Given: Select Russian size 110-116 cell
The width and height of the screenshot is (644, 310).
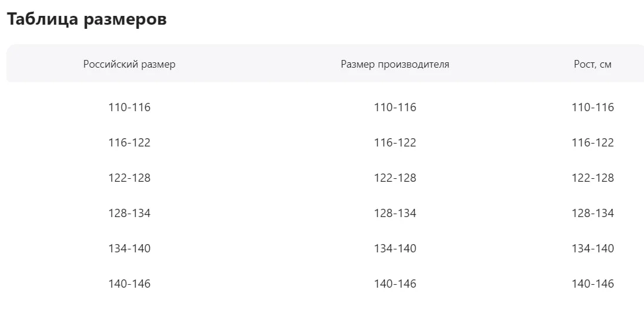Looking at the screenshot, I should pyautogui.click(x=129, y=107).
